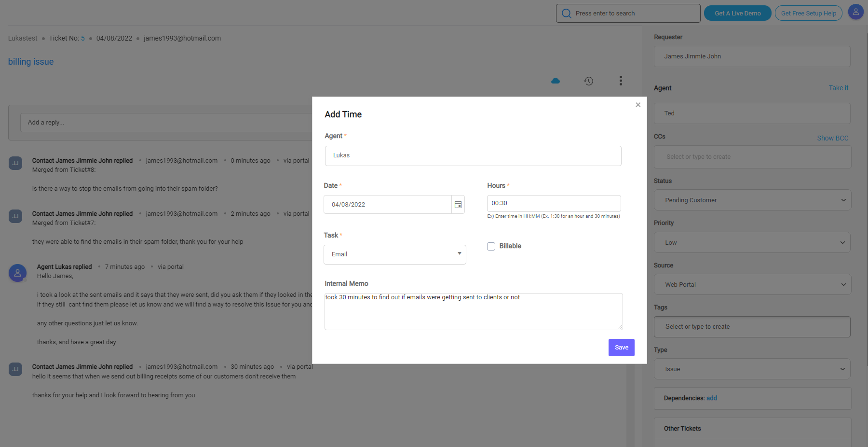Click james1993@hotmail.com in the ticket header
Viewport: 868px width, 447px height.
click(182, 38)
